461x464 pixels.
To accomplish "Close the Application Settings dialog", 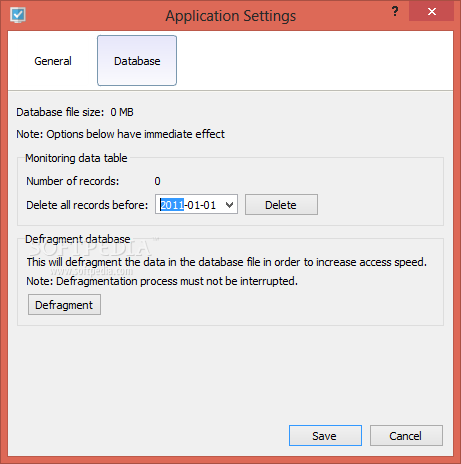I will coord(432,12).
